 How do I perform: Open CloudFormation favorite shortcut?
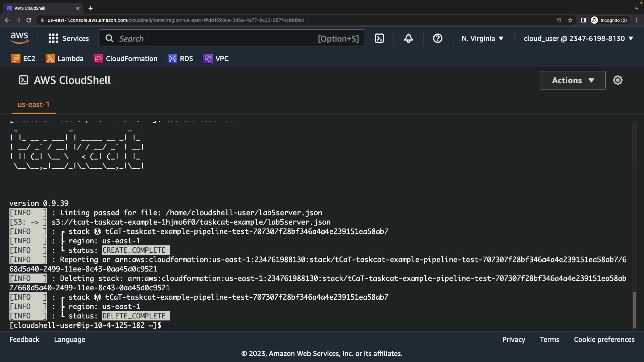(x=125, y=59)
